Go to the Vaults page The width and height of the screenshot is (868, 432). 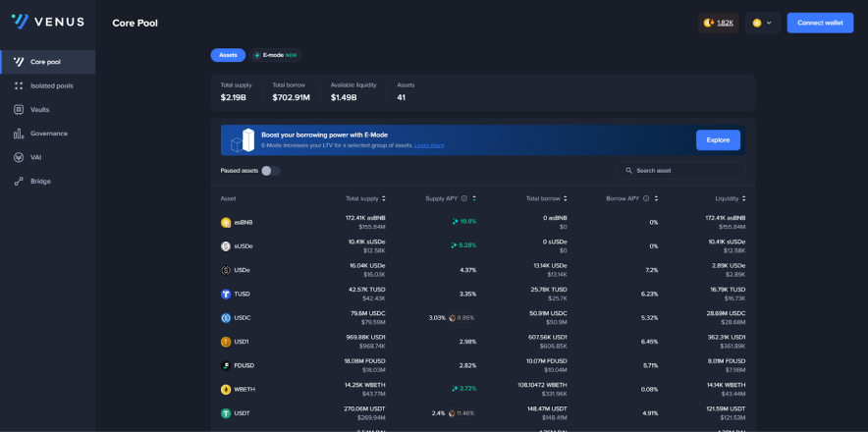coord(39,109)
